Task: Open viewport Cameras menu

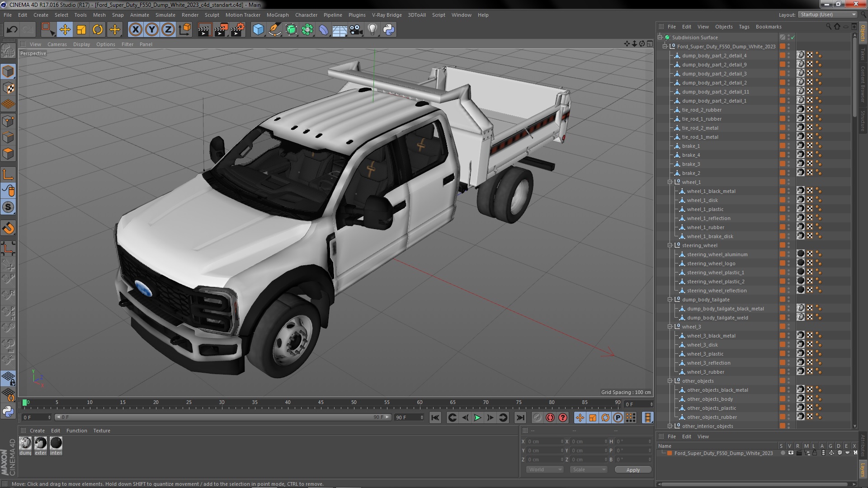Action: [57, 44]
